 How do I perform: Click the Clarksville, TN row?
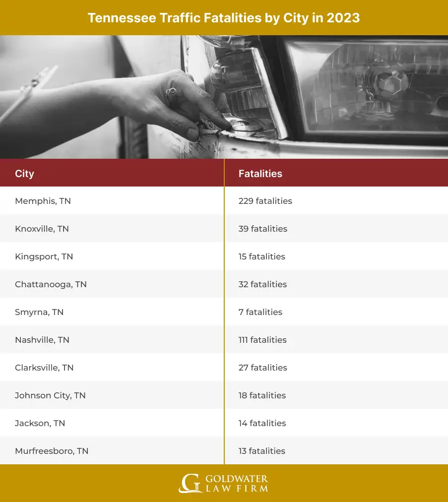[x=44, y=368]
